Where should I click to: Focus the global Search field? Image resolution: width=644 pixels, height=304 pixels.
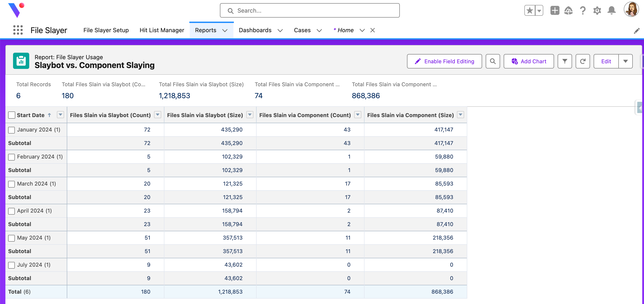pos(309,11)
